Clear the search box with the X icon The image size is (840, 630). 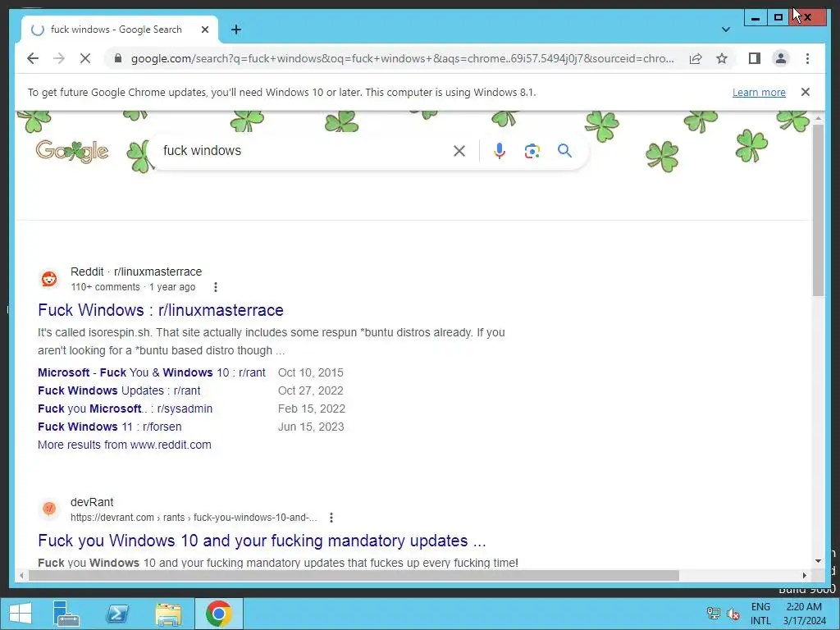(x=459, y=151)
